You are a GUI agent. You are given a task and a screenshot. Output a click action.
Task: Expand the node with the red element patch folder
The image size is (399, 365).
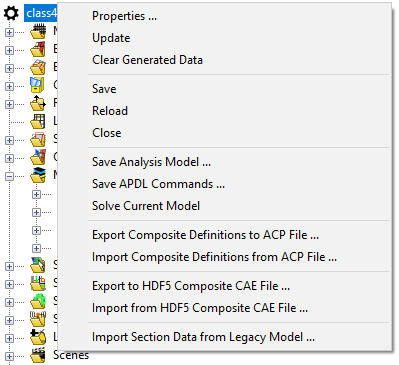(9, 50)
